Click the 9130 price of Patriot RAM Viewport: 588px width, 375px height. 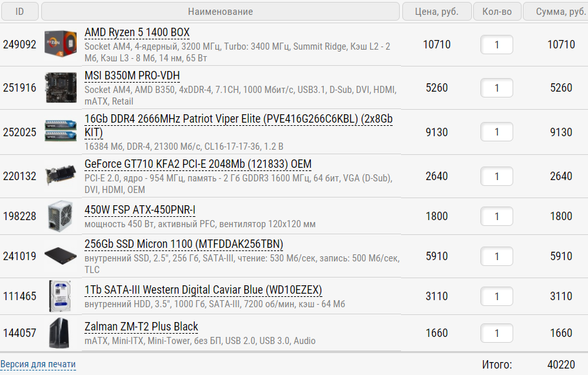pyautogui.click(x=436, y=132)
